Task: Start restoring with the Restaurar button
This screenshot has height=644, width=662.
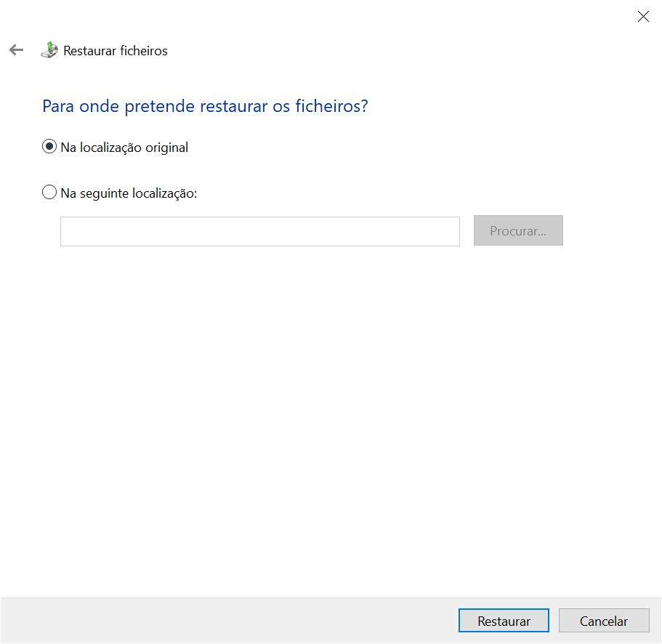Action: click(504, 621)
